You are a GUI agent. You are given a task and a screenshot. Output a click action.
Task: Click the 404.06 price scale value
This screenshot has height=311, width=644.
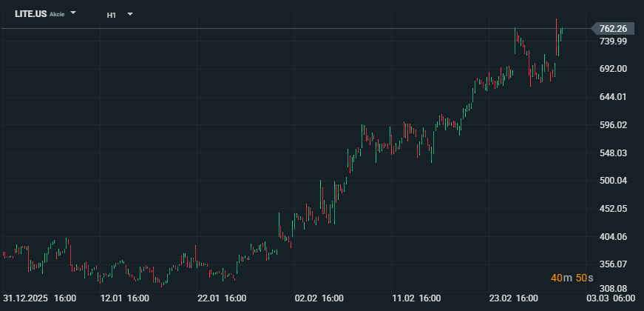[613, 237]
